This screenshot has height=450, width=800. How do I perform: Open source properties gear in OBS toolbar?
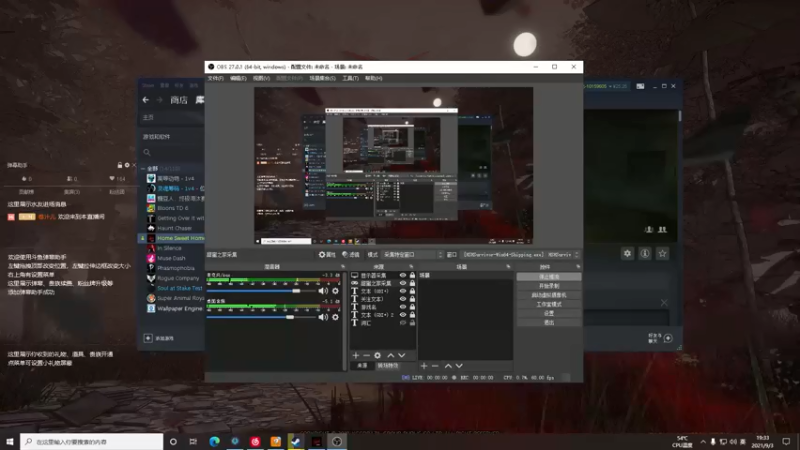(327, 254)
